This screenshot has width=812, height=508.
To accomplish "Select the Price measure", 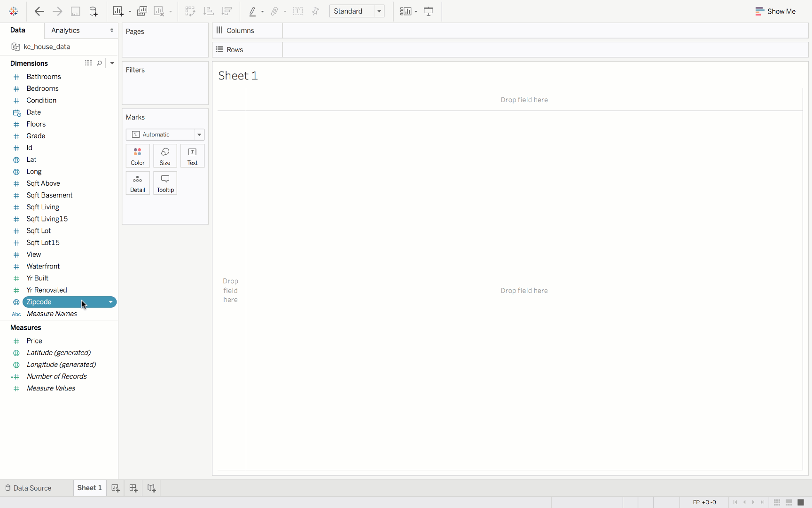I will tap(34, 341).
